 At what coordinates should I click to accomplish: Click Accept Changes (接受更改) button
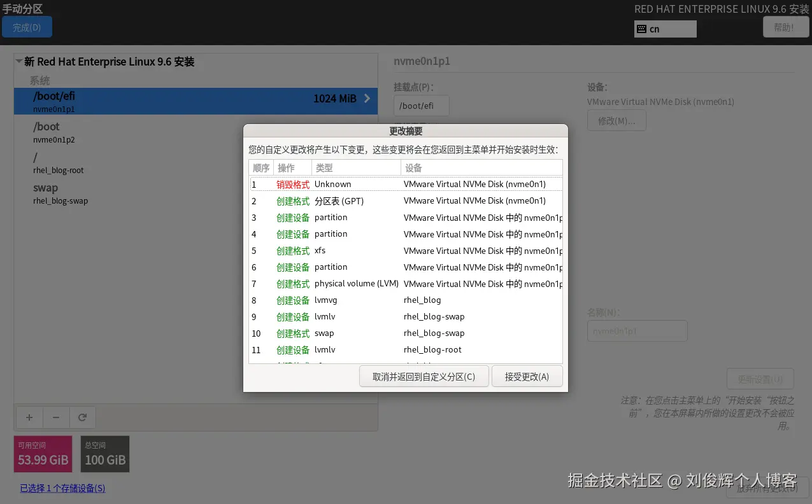coord(527,376)
